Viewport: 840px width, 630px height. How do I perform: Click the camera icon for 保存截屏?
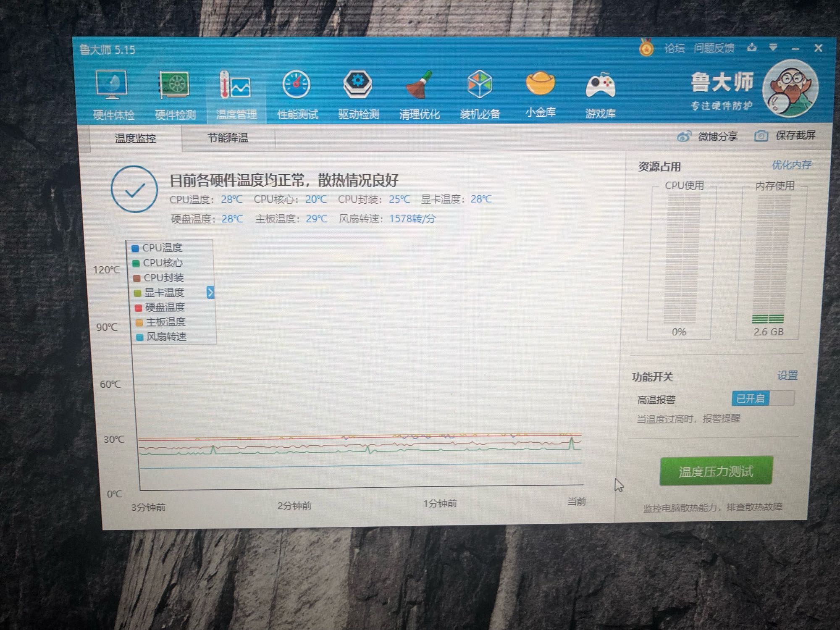[761, 136]
